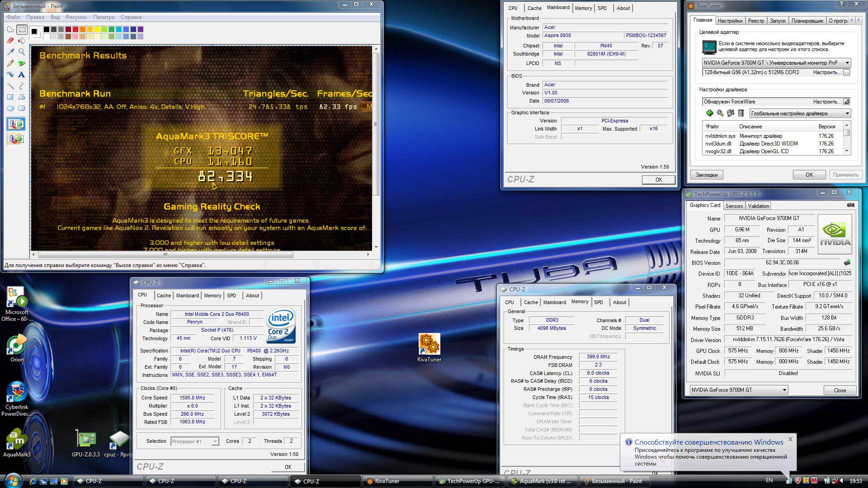Open the Файл menu in Paint

coord(13,17)
